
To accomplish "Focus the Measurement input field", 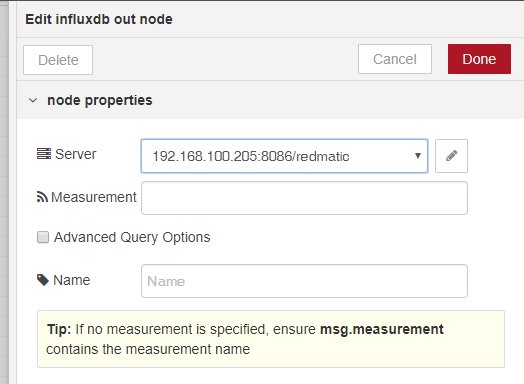I will (304, 198).
